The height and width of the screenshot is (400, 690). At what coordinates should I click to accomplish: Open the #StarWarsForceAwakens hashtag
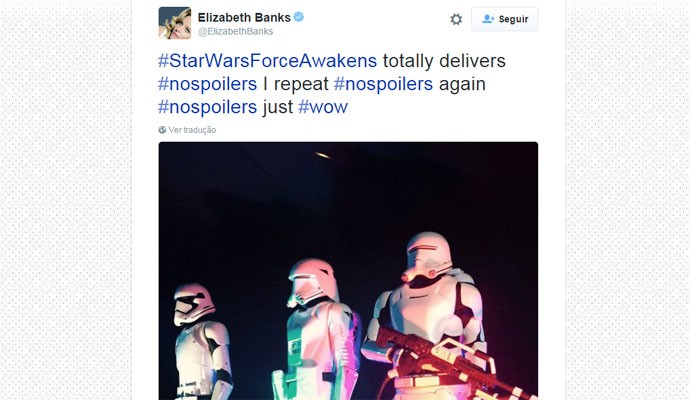coord(268,61)
